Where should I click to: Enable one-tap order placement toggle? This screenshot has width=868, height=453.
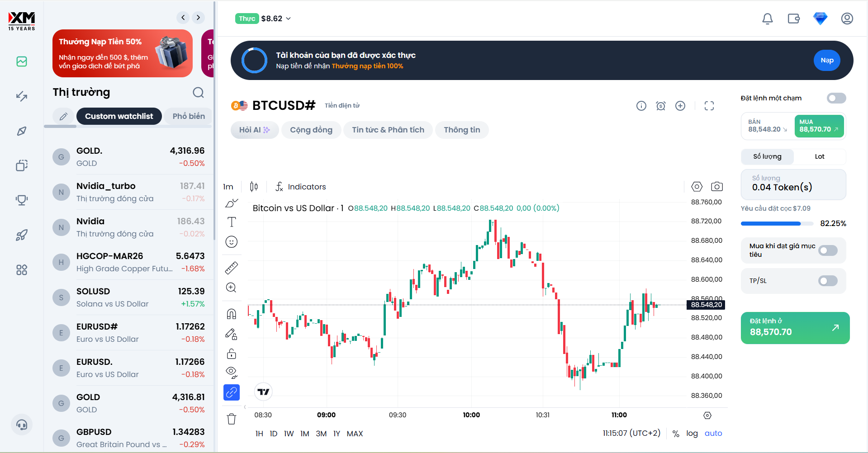pos(836,98)
